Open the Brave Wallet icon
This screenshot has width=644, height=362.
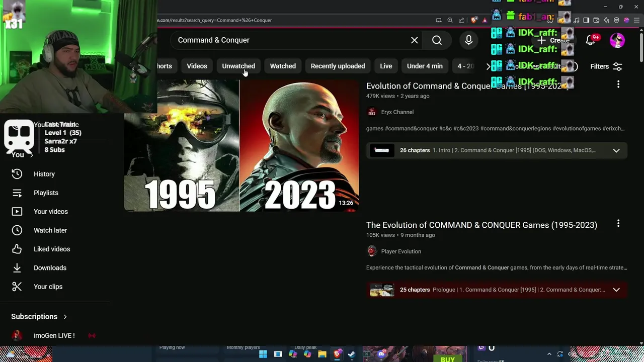coord(596,20)
